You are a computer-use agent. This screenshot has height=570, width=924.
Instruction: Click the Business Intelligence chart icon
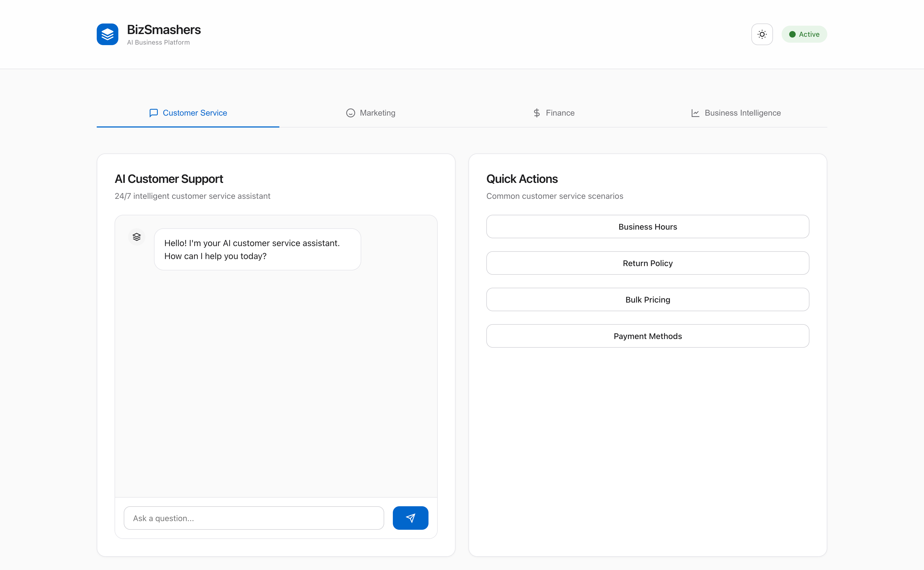[x=695, y=113]
